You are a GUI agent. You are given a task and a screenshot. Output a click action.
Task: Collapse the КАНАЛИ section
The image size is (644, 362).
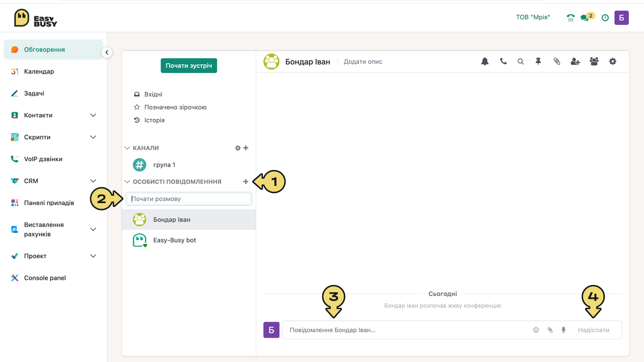(127, 148)
